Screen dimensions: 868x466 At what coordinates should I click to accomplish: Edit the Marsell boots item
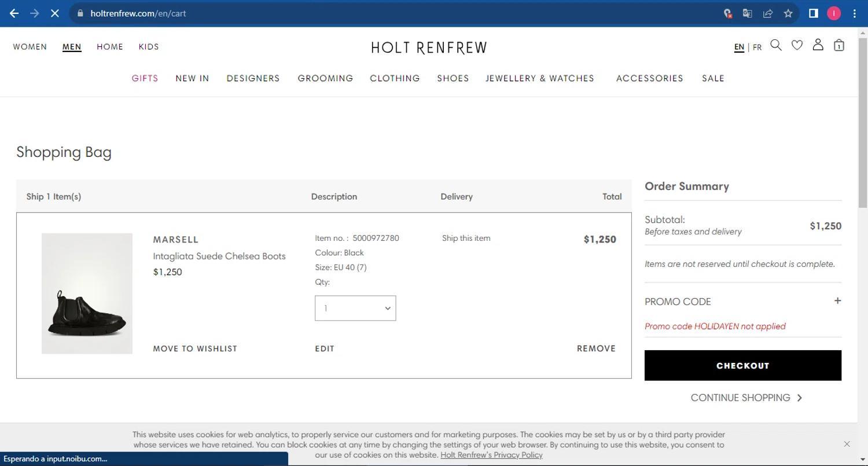point(325,348)
